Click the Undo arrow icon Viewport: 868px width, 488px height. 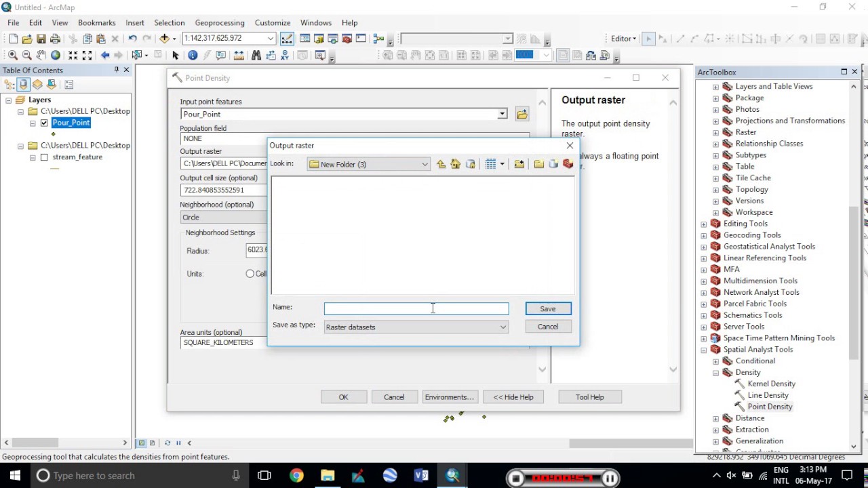(x=132, y=39)
